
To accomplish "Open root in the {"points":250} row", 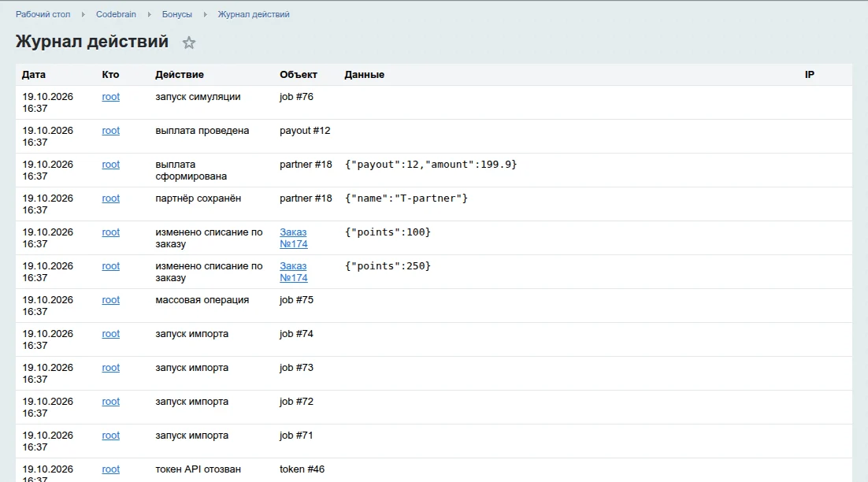I will click(x=111, y=266).
